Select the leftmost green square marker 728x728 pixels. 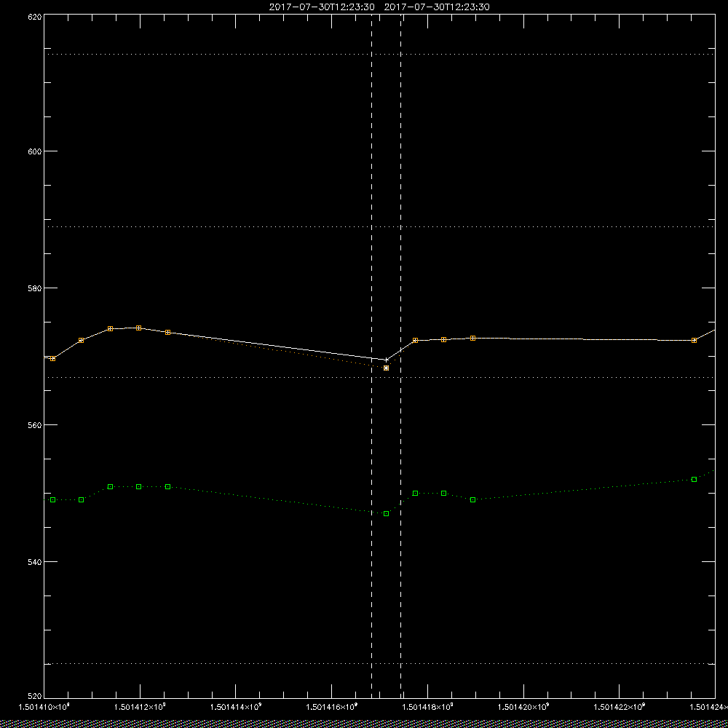point(52,499)
